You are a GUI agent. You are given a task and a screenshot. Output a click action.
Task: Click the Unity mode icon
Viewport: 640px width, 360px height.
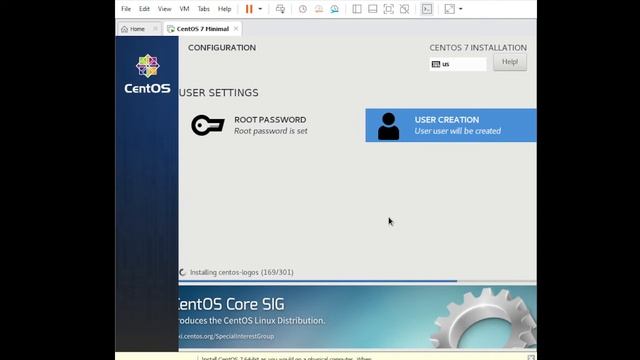pos(404,9)
